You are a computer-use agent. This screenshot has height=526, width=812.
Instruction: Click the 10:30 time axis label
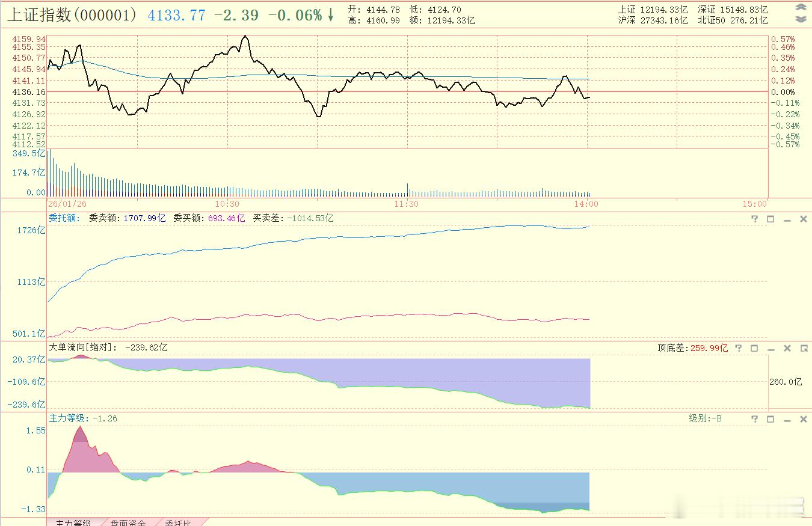coord(227,204)
